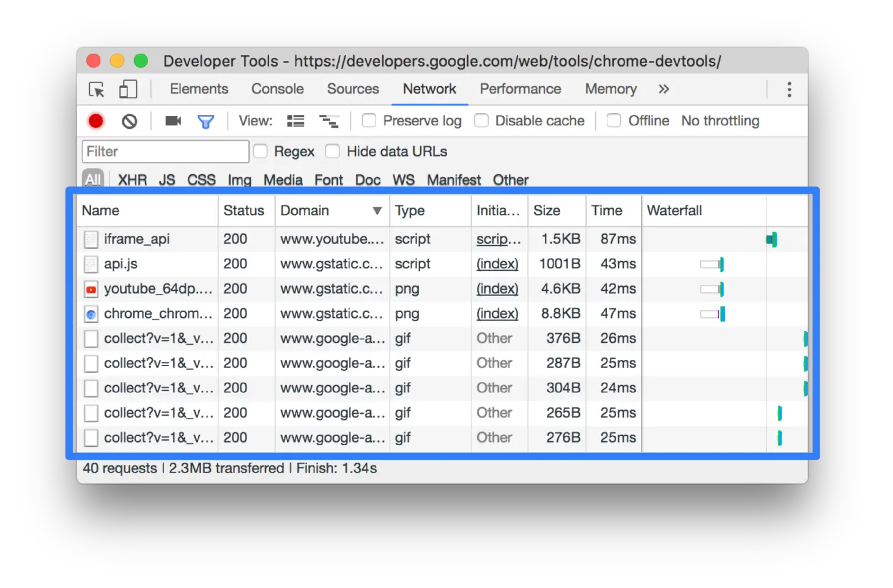The width and height of the screenshot is (893, 588).
Task: Sort by the Name column header
Action: coord(147,211)
